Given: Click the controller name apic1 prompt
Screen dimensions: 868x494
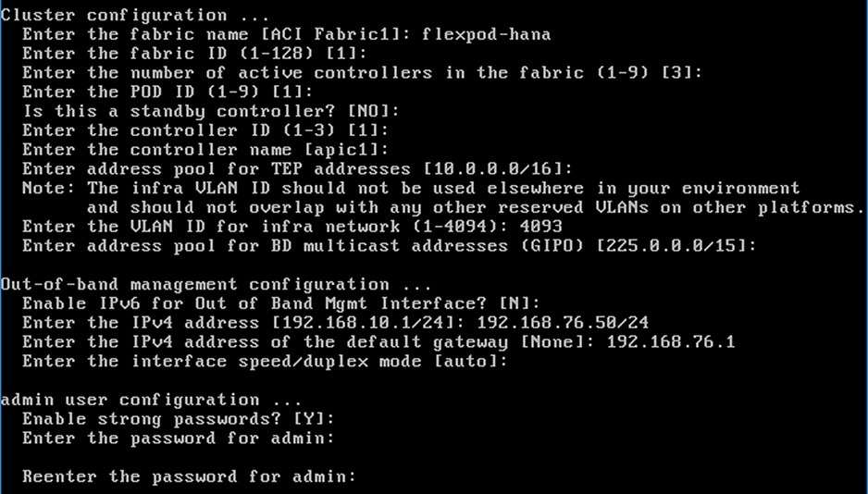Looking at the screenshot, I should click(205, 150).
